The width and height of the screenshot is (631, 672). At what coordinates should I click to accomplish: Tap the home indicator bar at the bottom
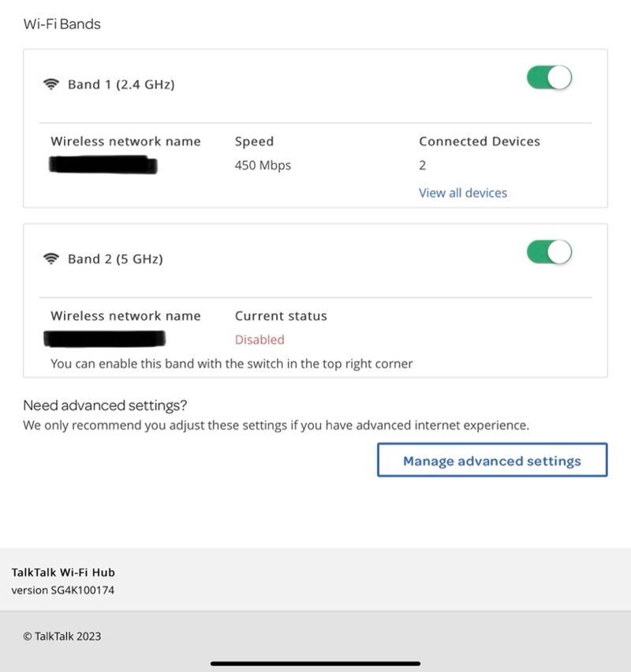click(315, 663)
